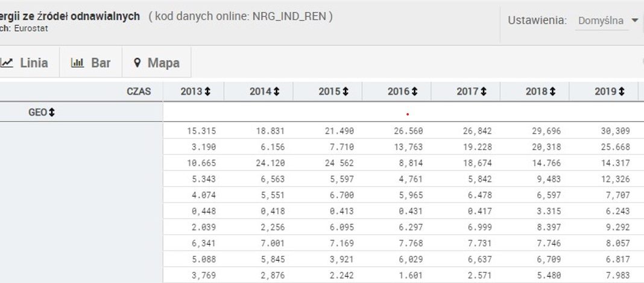Select cell value 6.095 in 2015
Screen dimensions: 644x283
[342, 227]
